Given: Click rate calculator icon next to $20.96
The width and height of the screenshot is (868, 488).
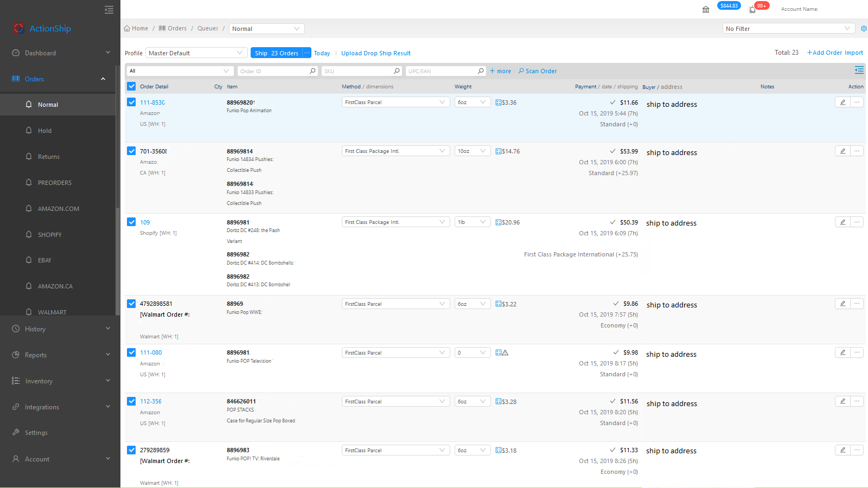Looking at the screenshot, I should pos(499,222).
